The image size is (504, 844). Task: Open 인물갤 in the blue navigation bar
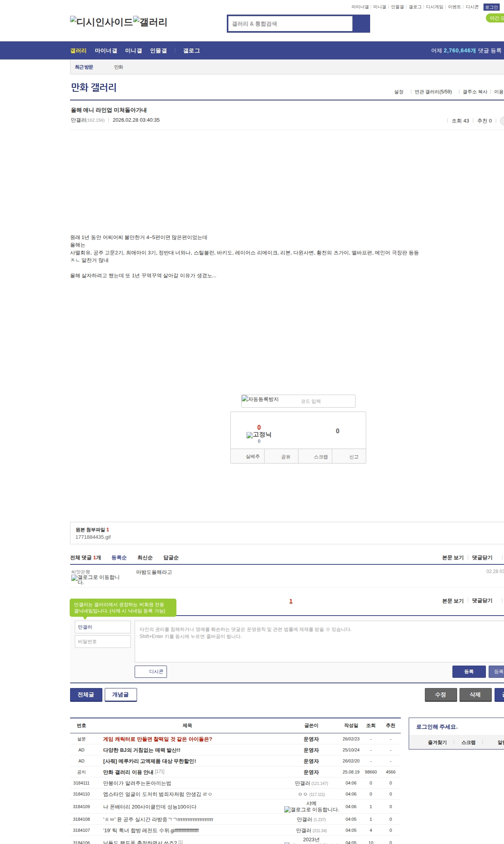[158, 50]
